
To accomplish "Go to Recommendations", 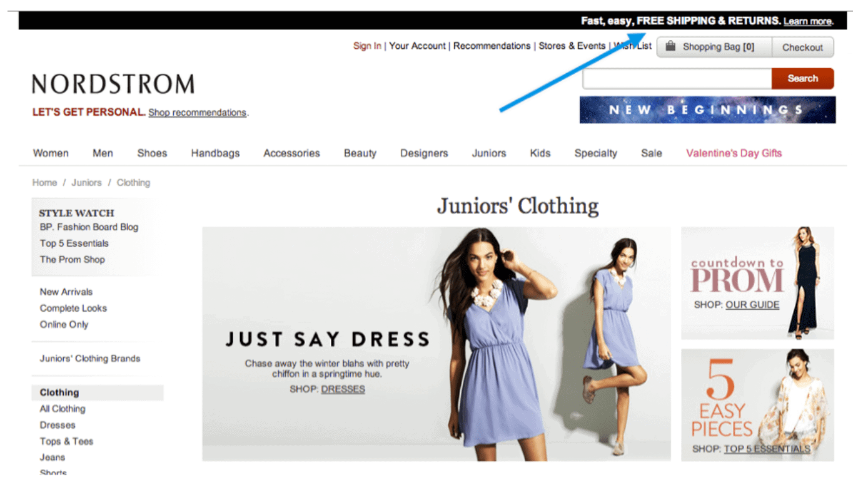I will pyautogui.click(x=492, y=46).
